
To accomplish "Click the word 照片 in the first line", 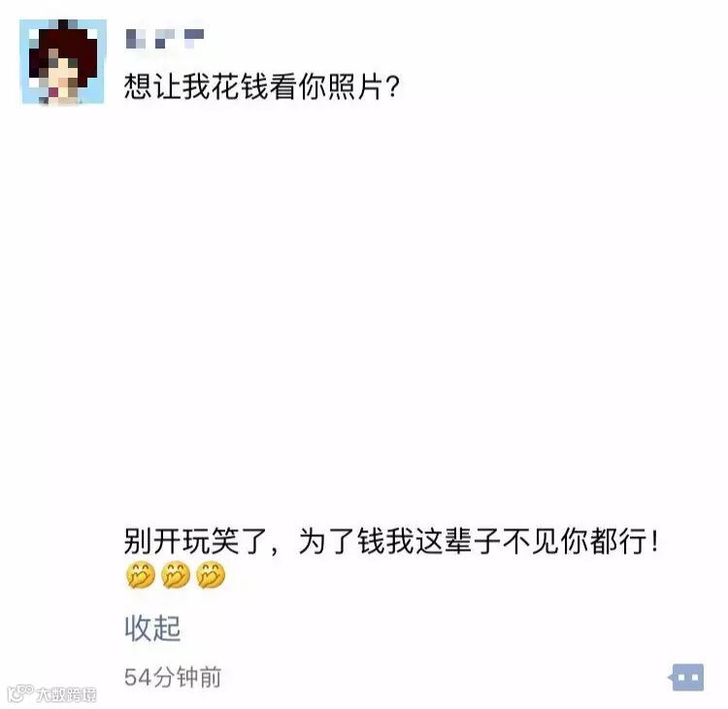I will [x=356, y=86].
